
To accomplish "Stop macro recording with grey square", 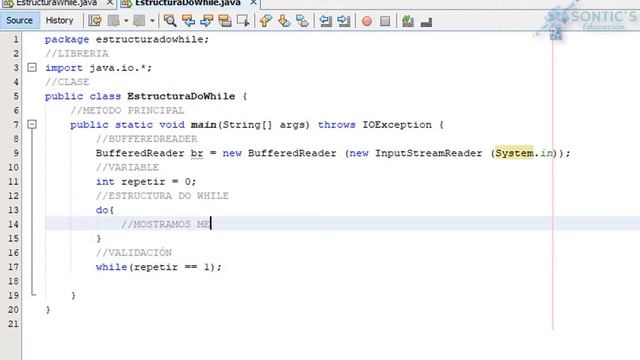I will (385, 21).
